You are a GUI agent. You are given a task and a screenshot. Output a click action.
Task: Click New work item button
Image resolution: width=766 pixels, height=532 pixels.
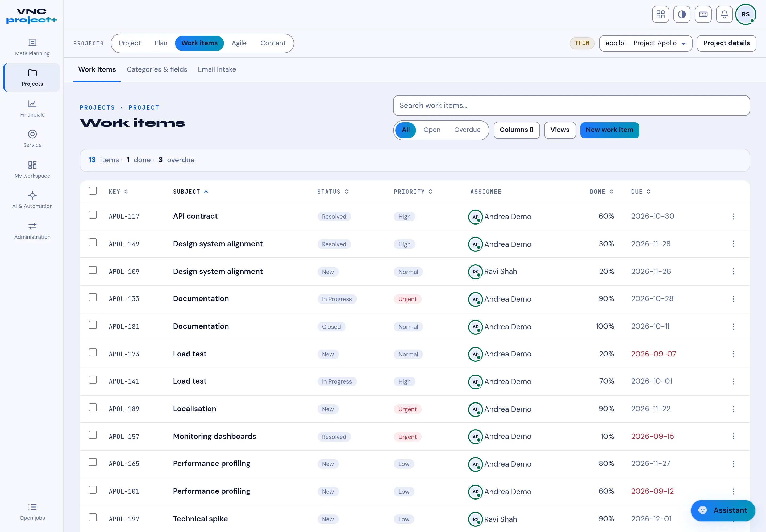tap(609, 130)
